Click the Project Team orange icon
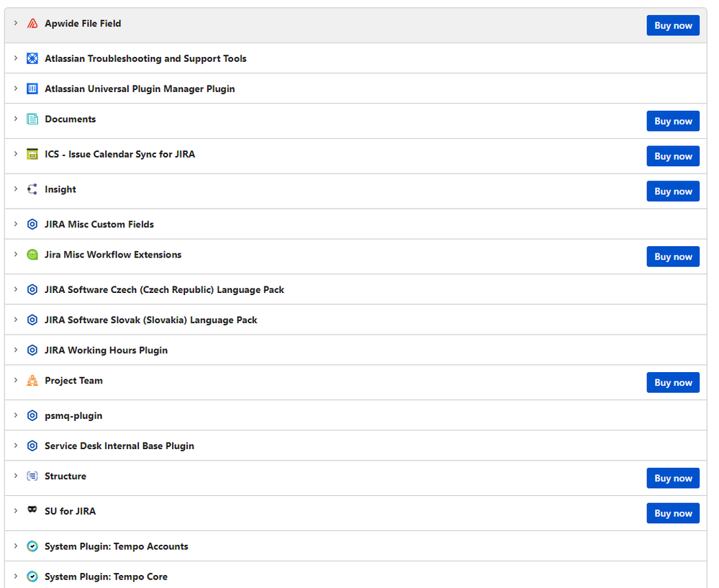The height and width of the screenshot is (588, 719). [32, 380]
